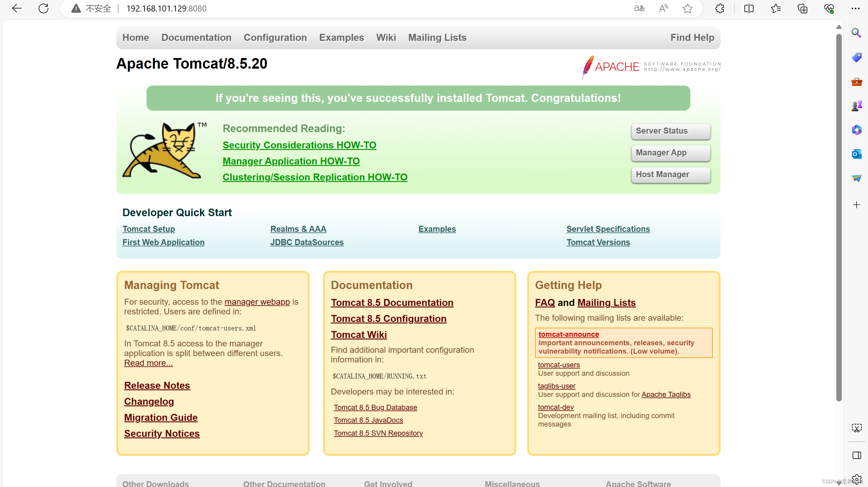Open the browser collections icon
The image size is (868, 487).
click(802, 8)
